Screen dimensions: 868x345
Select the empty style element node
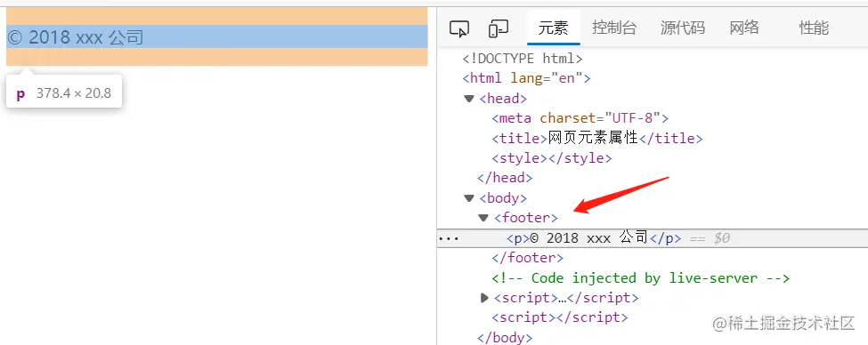[x=551, y=157]
